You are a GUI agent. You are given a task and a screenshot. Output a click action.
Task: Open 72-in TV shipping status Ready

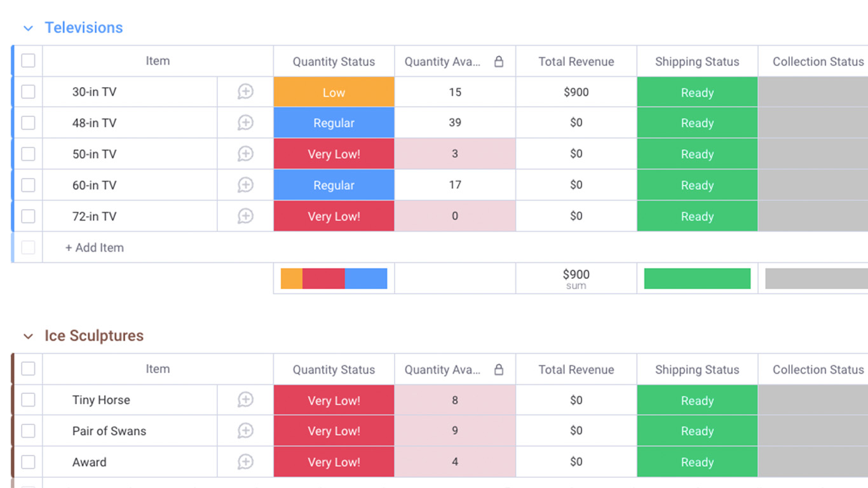(x=697, y=216)
